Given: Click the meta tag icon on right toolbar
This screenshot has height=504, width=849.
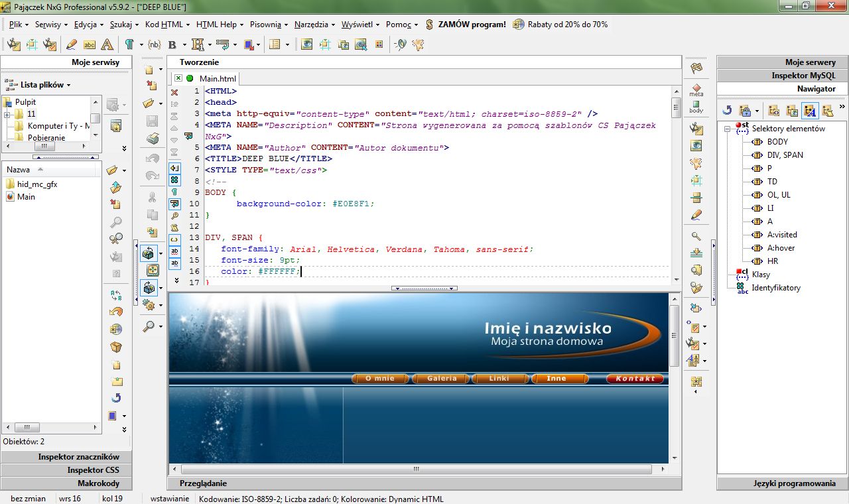Looking at the screenshot, I should point(696,89).
